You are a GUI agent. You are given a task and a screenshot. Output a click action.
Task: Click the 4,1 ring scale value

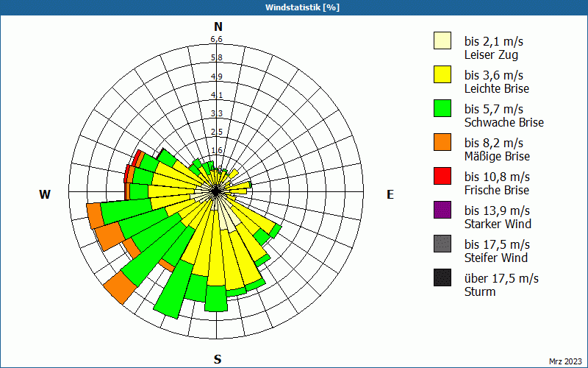217,95
